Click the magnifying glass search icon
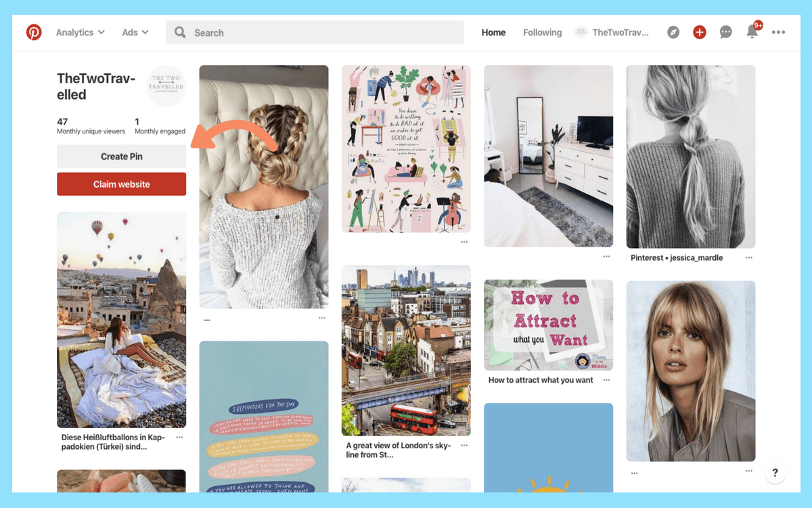The image size is (812, 508). coord(180,33)
